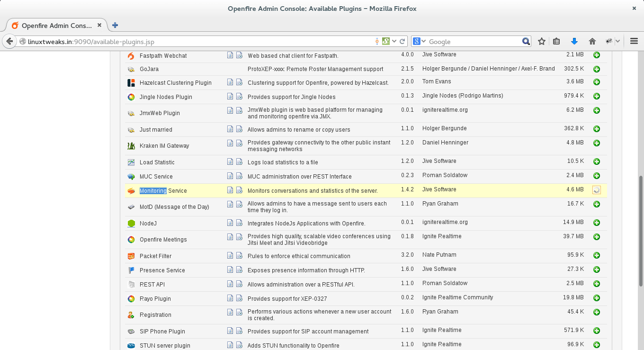This screenshot has height=350, width=644.
Task: Install the Openfire Meetings plugin
Action: tap(597, 237)
